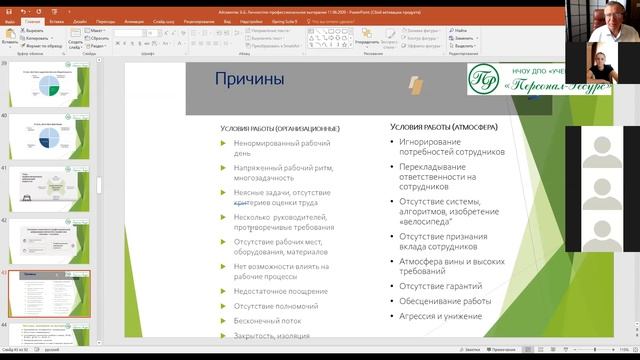Open Контур фигуры shape outline
Image resolution: width=640 pixels, height=360 pixels.
pyautogui.click(x=420, y=38)
